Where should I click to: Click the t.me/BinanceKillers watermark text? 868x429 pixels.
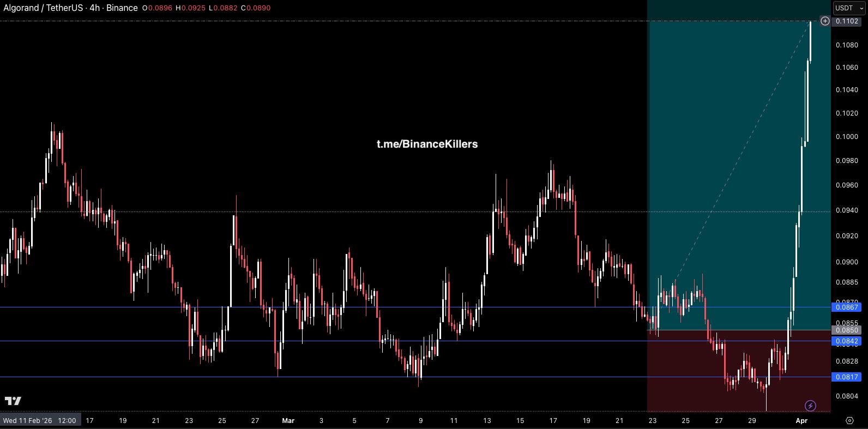point(427,144)
